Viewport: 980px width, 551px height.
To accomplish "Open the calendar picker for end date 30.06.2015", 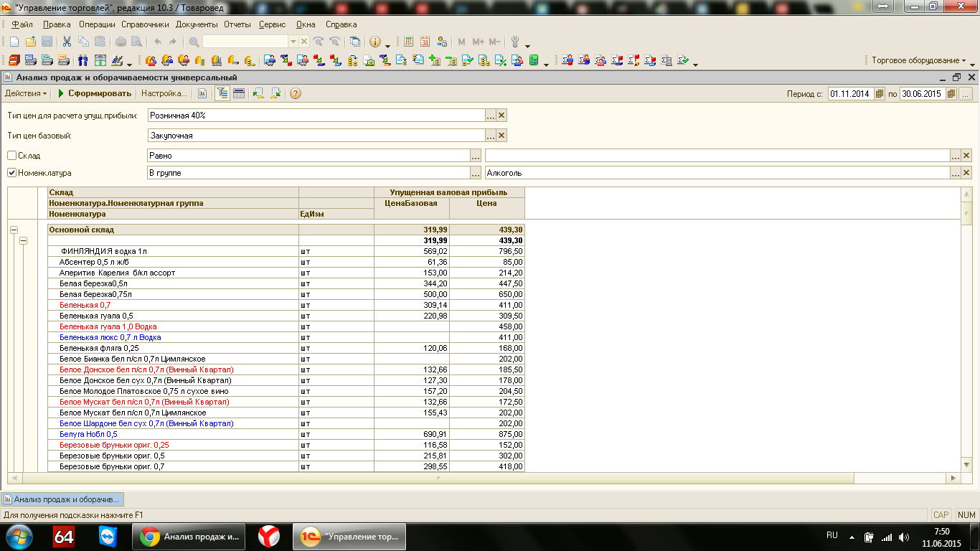I will (951, 93).
